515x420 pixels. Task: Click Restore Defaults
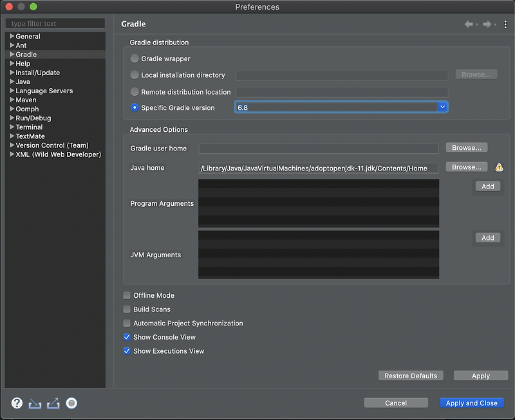pyautogui.click(x=411, y=375)
